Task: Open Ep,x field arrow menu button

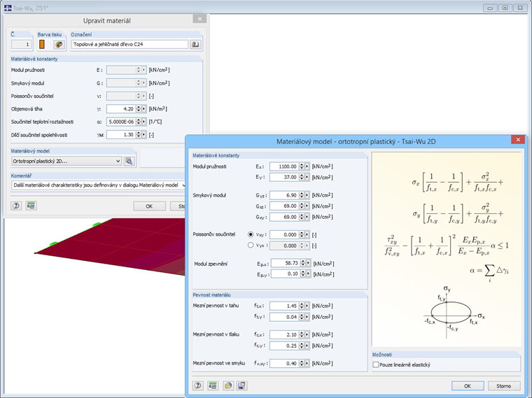Action: (309, 263)
